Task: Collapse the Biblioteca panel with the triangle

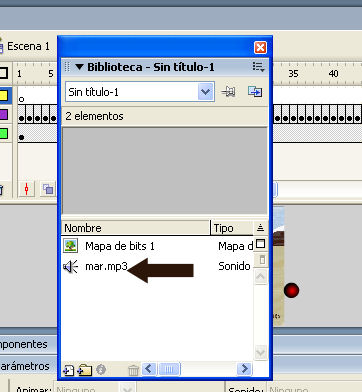Action: [79, 67]
